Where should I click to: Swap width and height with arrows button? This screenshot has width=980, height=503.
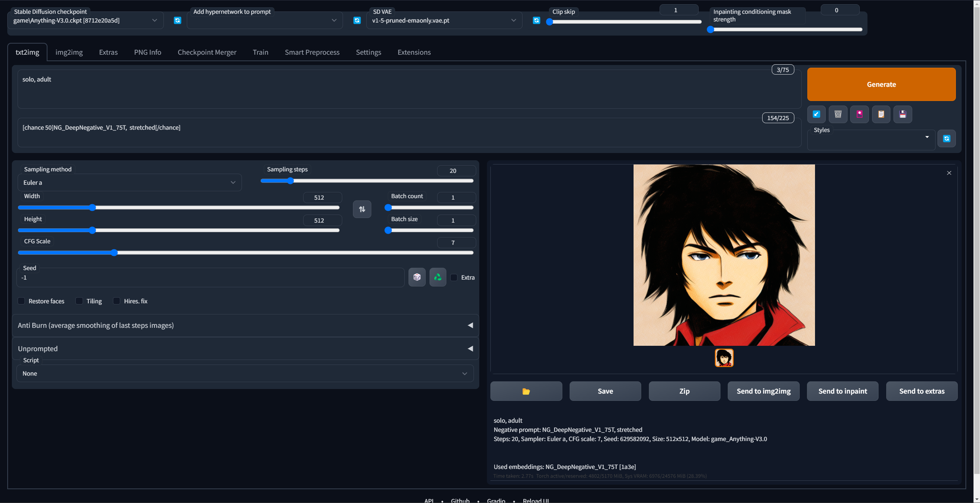pyautogui.click(x=362, y=209)
